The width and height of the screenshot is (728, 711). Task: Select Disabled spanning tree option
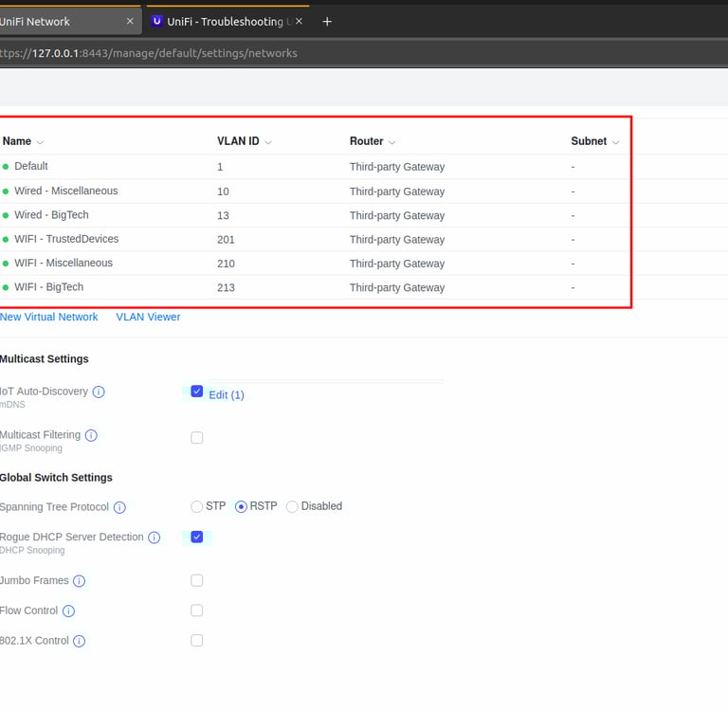pyautogui.click(x=292, y=506)
